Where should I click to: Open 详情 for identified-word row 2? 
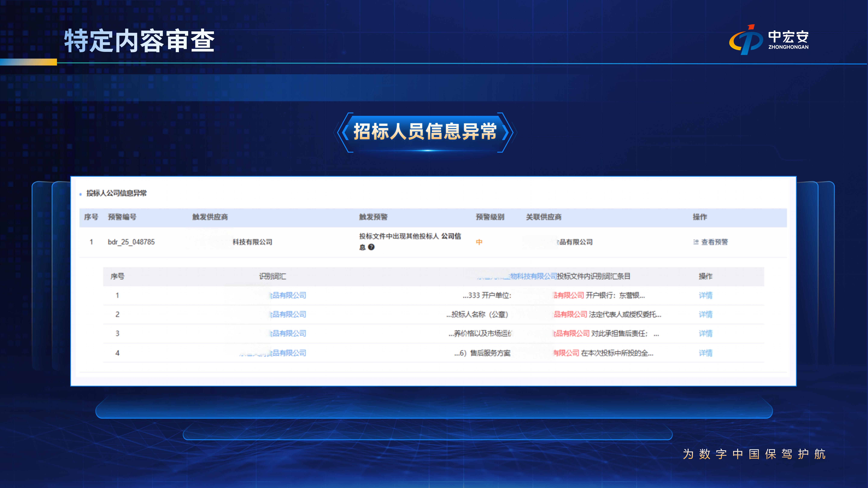706,314
